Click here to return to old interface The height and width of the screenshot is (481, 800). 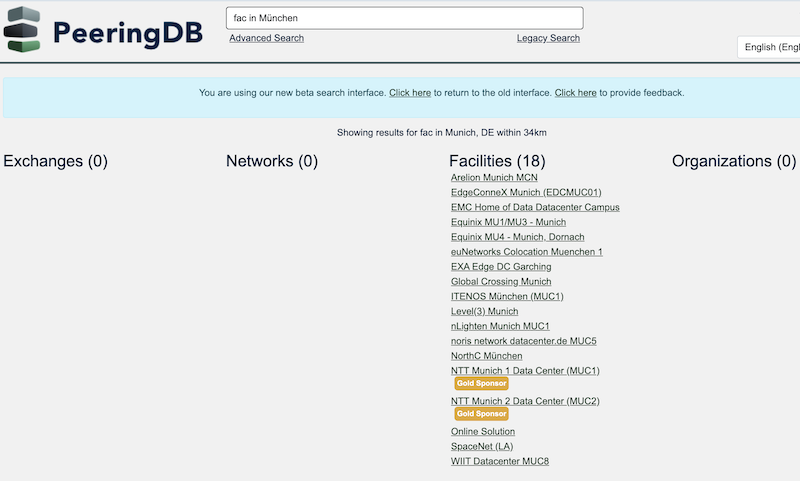point(410,93)
